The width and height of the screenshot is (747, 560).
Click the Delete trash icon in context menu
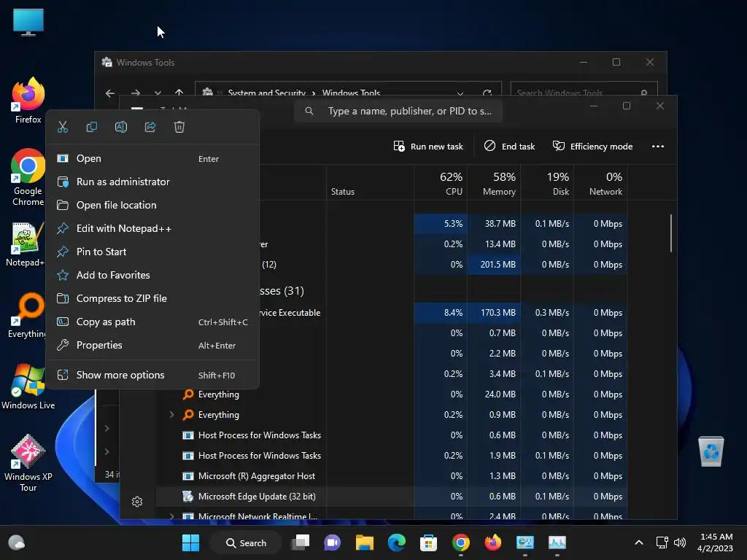[x=179, y=127]
